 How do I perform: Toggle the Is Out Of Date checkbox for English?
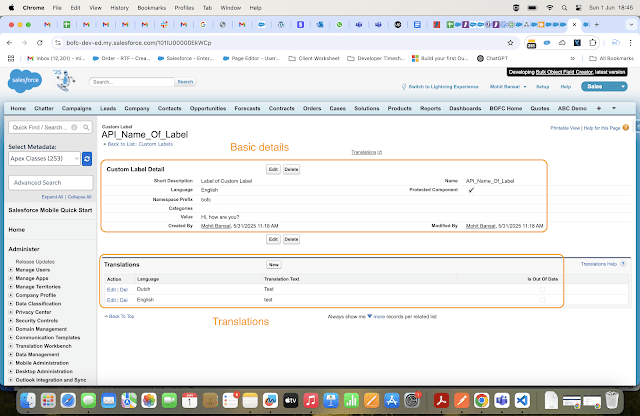(x=543, y=299)
